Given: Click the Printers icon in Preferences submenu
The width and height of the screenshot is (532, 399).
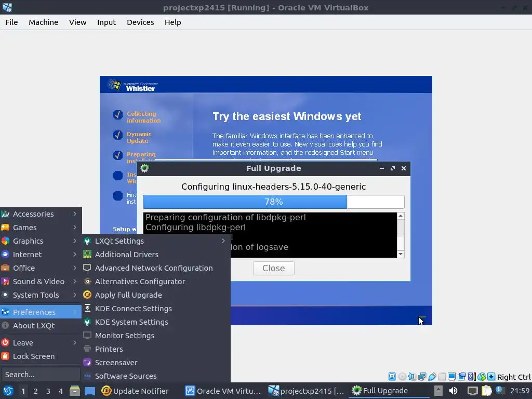Looking at the screenshot, I should (87, 349).
